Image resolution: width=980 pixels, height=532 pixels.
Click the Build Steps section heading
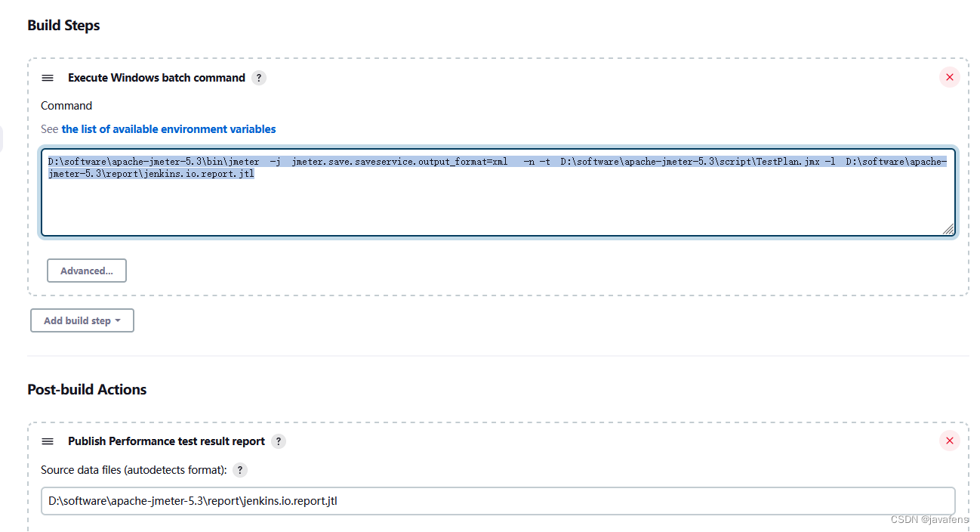63,25
